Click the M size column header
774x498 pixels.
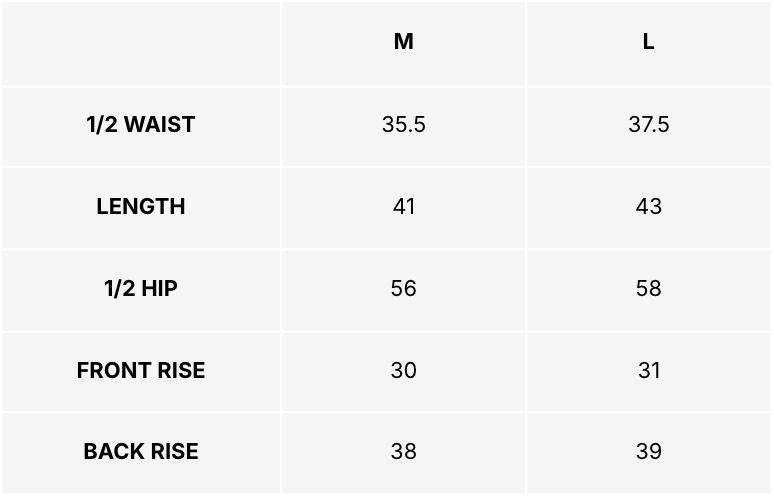[403, 42]
